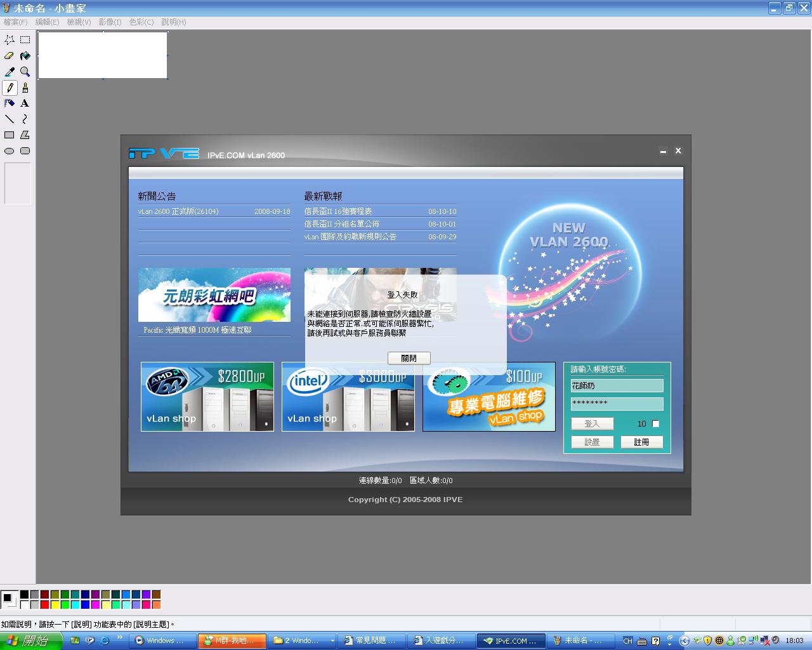Show hidden tray icons with the arrow

(684, 640)
